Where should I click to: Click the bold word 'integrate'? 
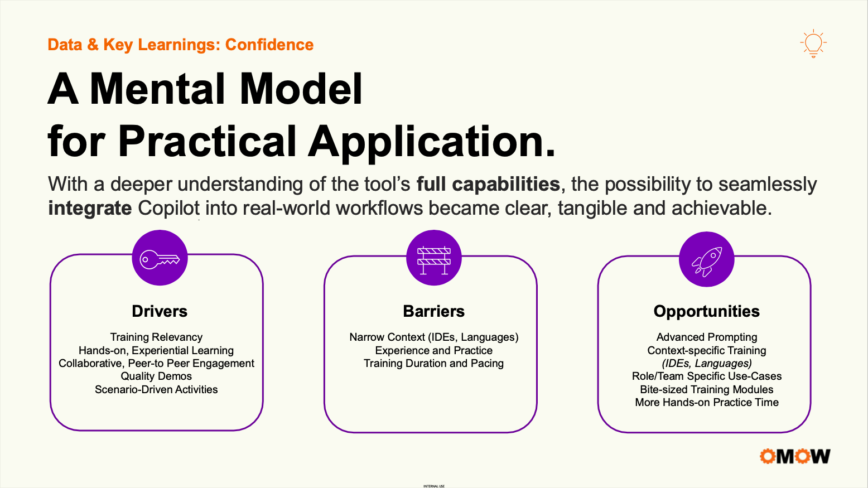coord(90,209)
